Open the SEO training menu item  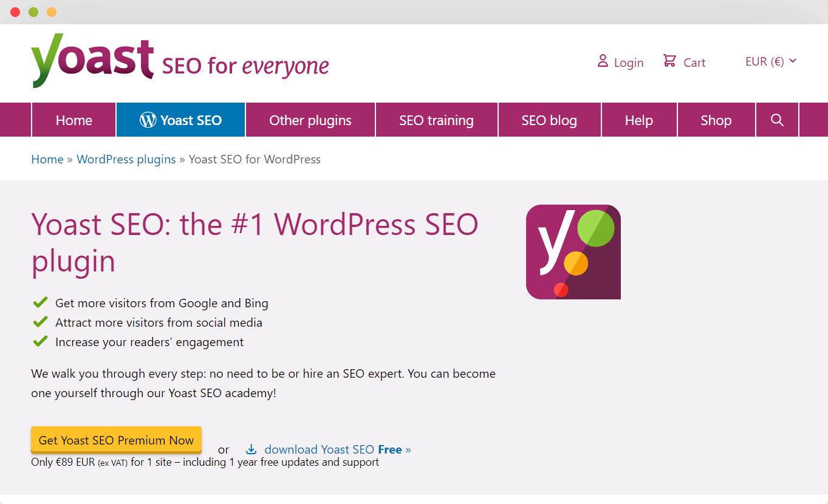tap(437, 120)
